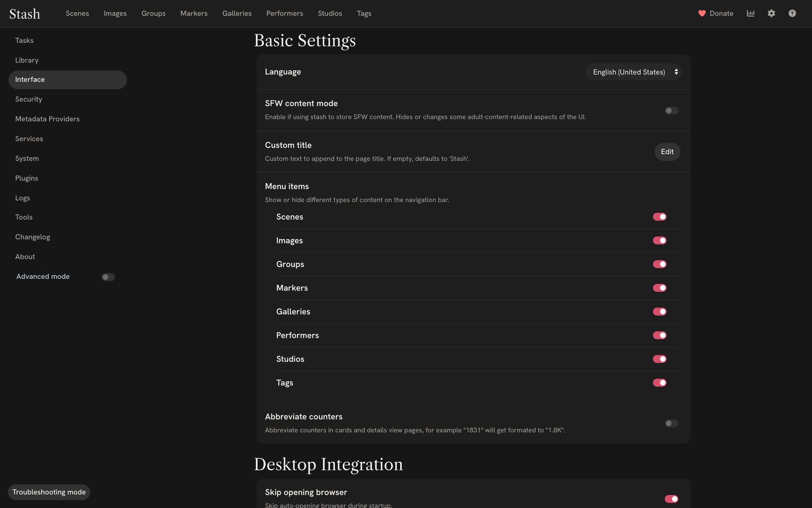Open Markers in the top navigation
812x508 pixels.
[194, 14]
